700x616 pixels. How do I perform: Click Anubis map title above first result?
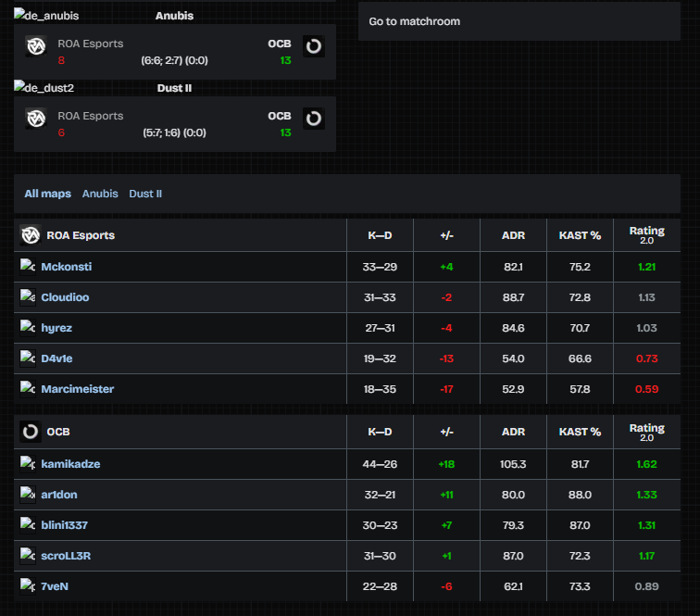[x=175, y=16]
